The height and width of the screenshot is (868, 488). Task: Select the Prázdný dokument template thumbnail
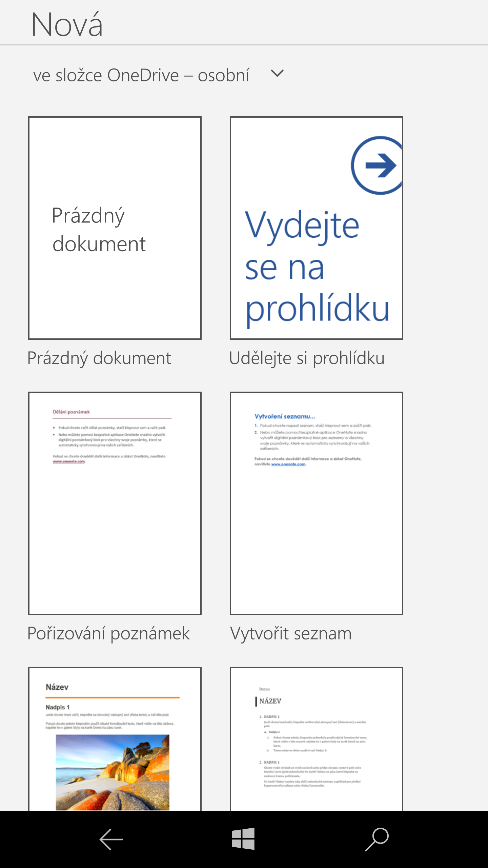point(115,228)
